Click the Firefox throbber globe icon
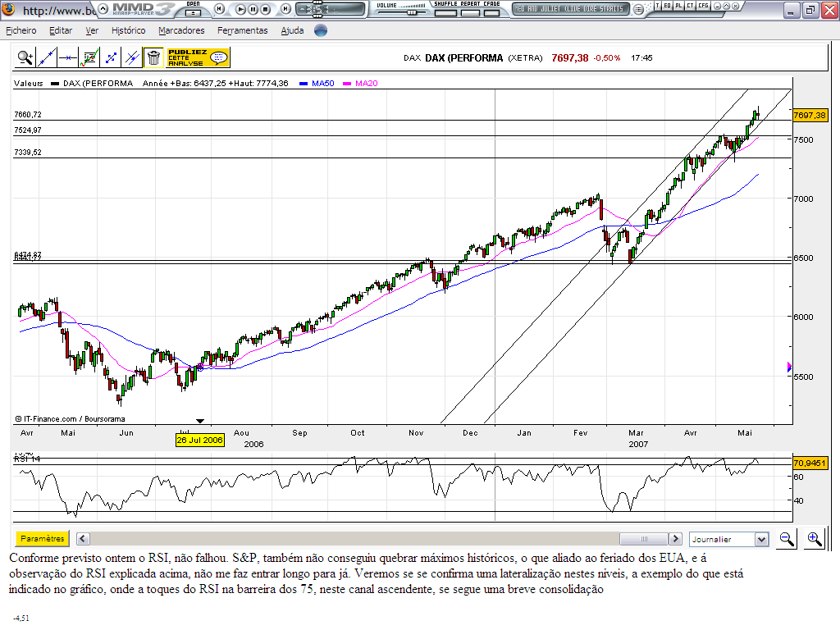Viewport: 840px width, 630px height. (x=321, y=30)
